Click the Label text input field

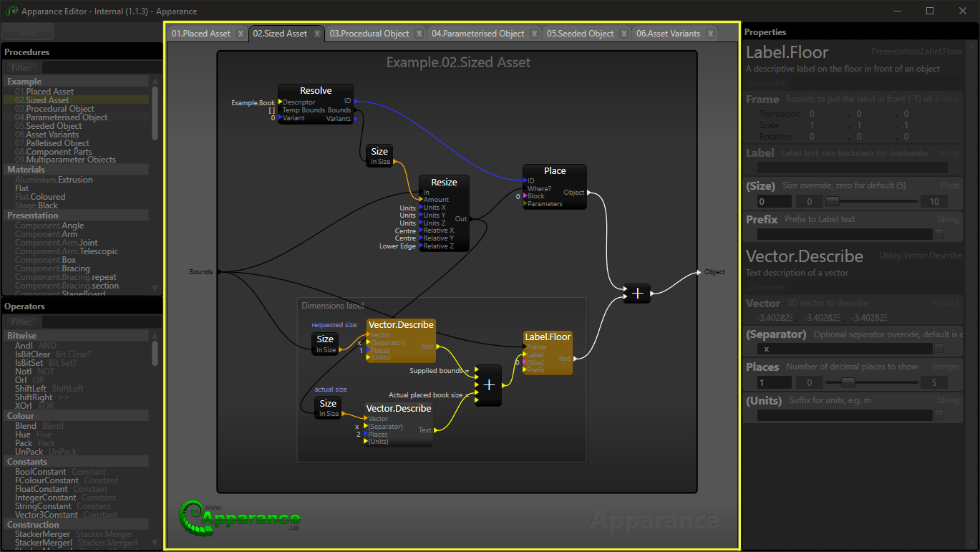[852, 168]
